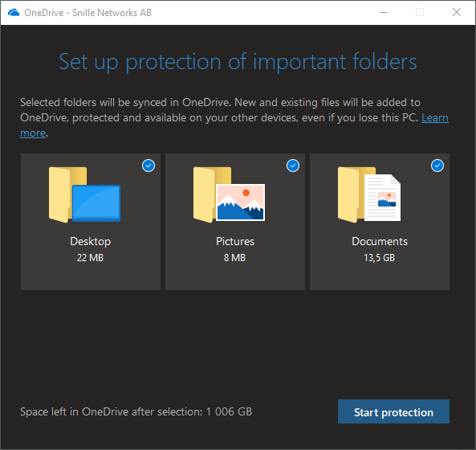Click the Documents folder icon
Viewport: 476px width, 450px height.
(369, 194)
